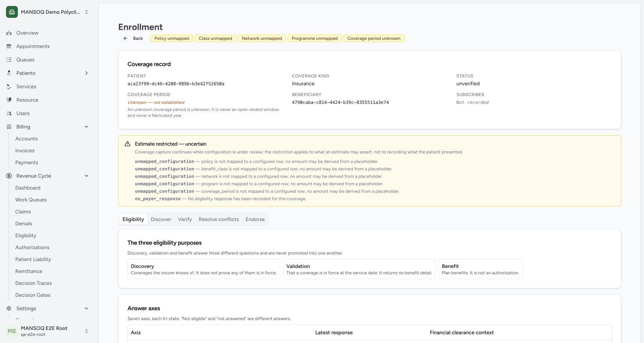Go to Remittance page

(x=29, y=271)
